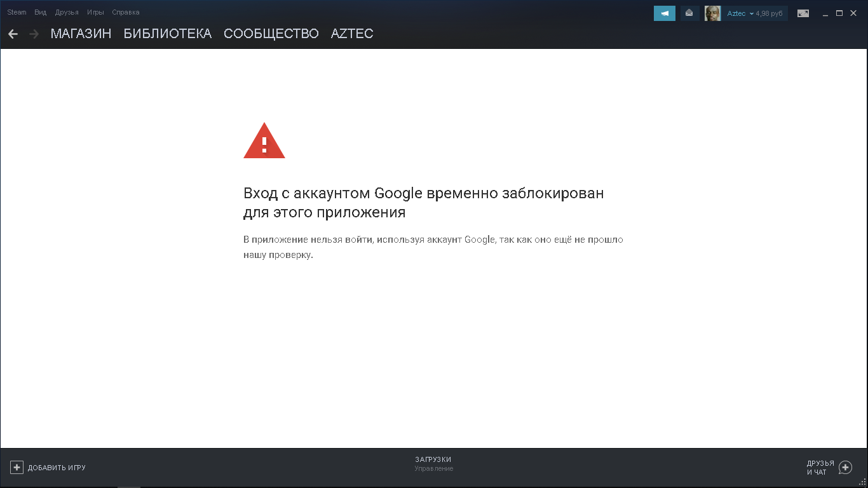The image size is (868, 488).
Task: Expand the Aztec account dropdown
Action: (x=740, y=13)
